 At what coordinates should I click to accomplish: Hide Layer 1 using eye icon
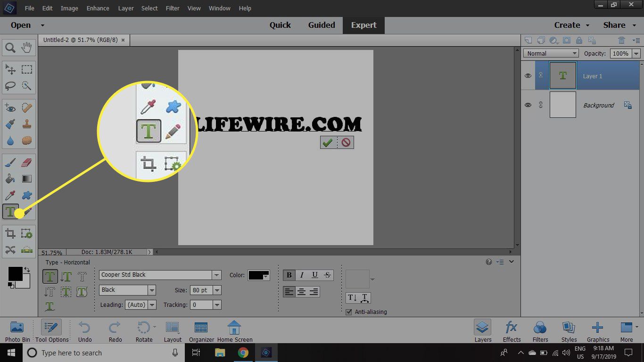(528, 76)
